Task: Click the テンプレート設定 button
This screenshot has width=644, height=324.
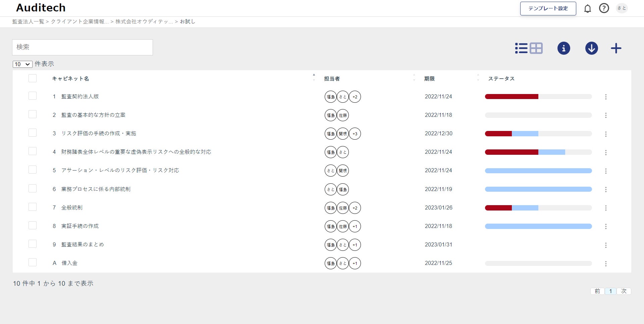Action: (x=548, y=8)
